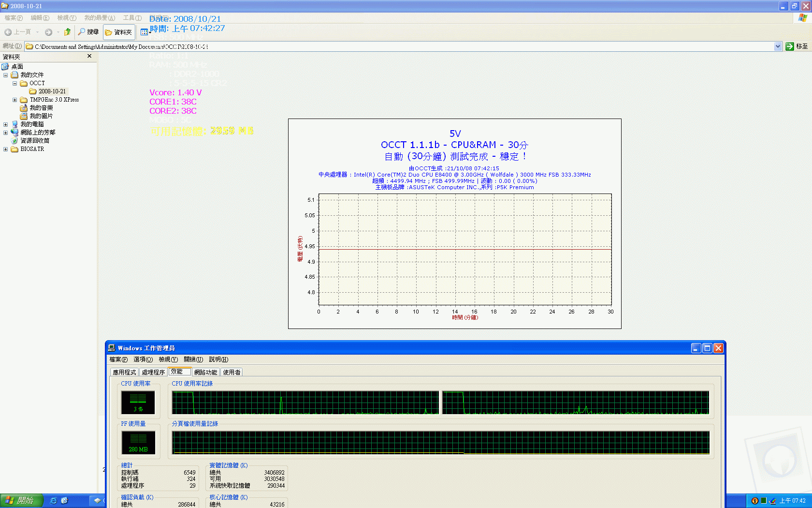Collapse My Documents (我的文件) tree node
812x508 pixels.
[6, 75]
